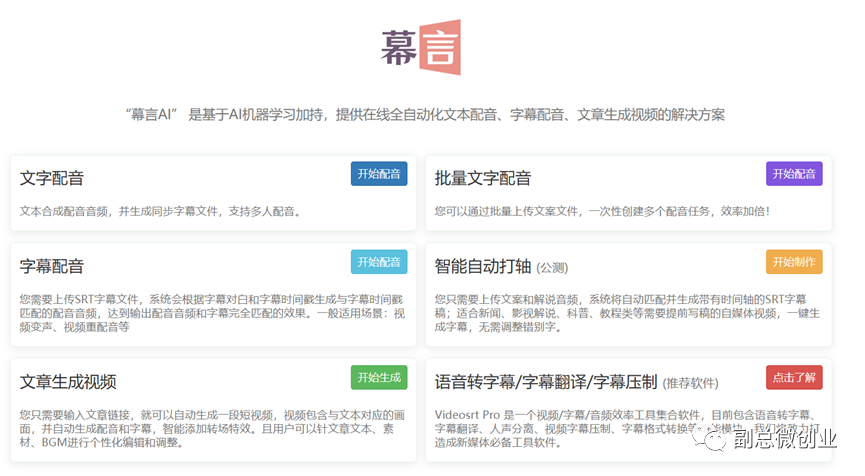Click the 幕言 logo at top
The height and width of the screenshot is (476, 865).
click(421, 48)
